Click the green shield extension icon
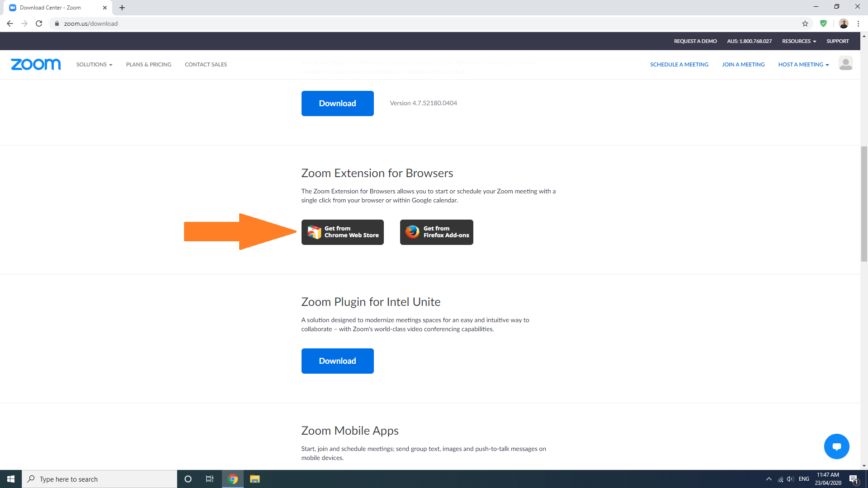 (823, 23)
